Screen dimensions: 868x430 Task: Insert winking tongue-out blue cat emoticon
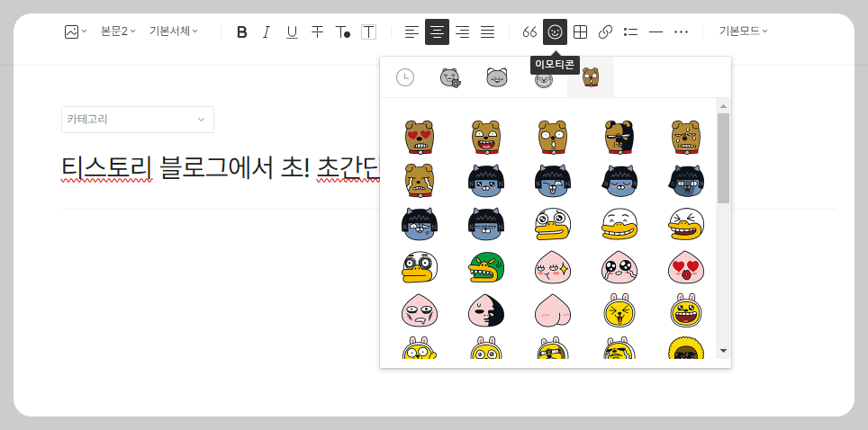[x=553, y=181]
